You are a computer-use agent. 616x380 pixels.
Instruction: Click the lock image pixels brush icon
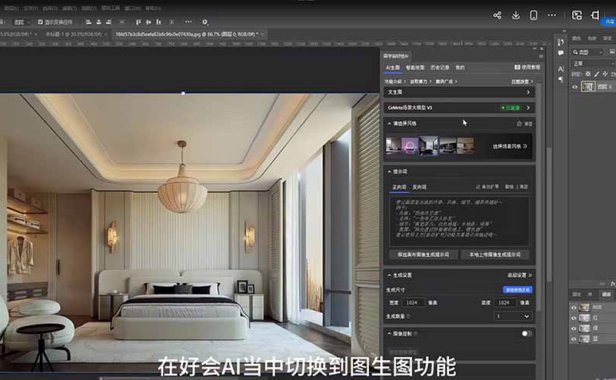pyautogui.click(x=597, y=74)
